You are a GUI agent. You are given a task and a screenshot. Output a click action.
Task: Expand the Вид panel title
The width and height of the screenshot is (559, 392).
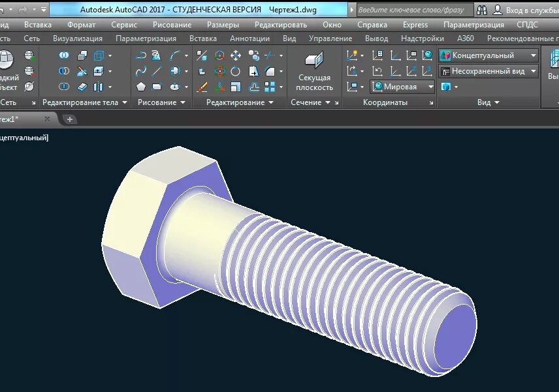coord(488,102)
